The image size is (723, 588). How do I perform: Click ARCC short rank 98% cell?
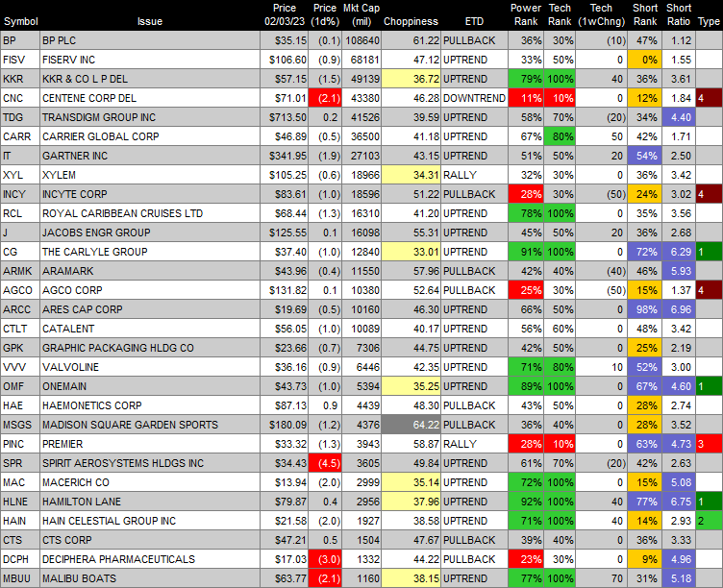pos(645,309)
